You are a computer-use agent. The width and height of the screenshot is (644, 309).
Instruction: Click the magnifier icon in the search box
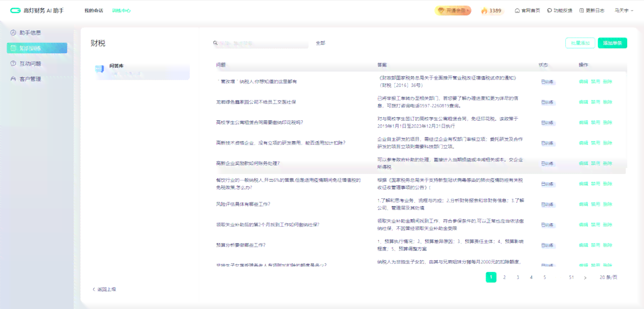tap(216, 44)
